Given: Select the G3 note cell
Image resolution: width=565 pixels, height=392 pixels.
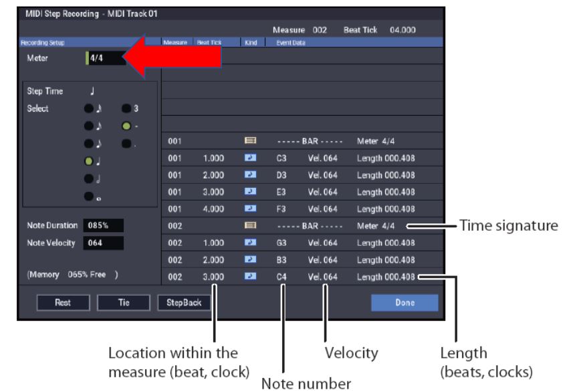Looking at the screenshot, I should click(x=281, y=243).
